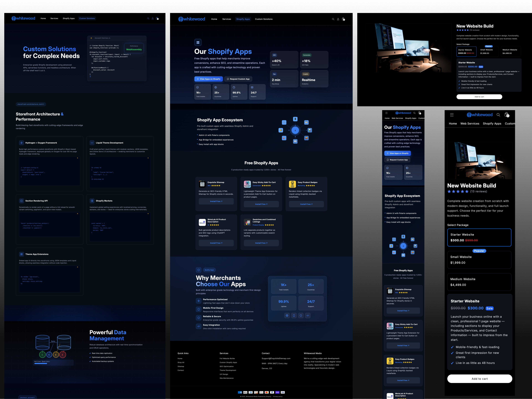Select Medium Website package on mobile view
The height and width of the screenshot is (399, 532).
pyautogui.click(x=479, y=282)
